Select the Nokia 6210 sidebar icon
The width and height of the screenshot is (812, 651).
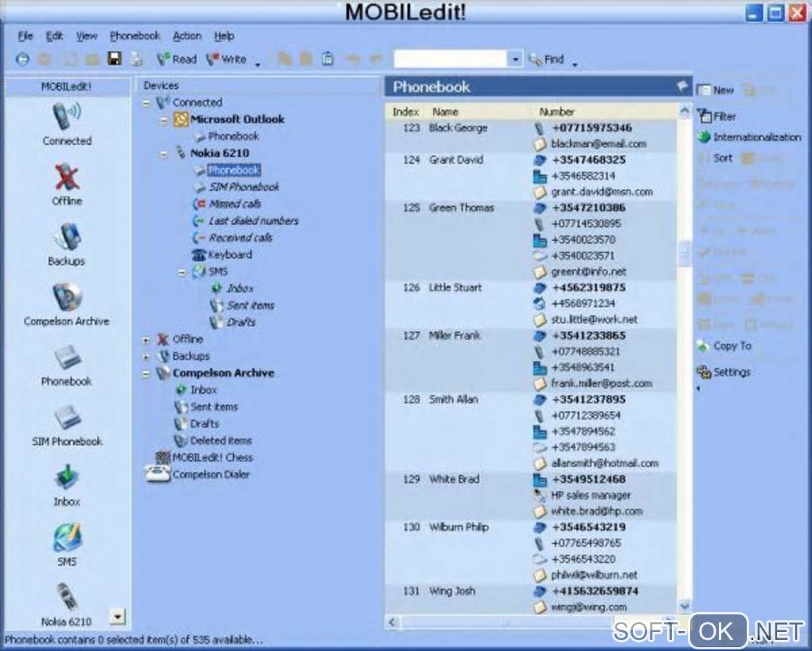67,605
